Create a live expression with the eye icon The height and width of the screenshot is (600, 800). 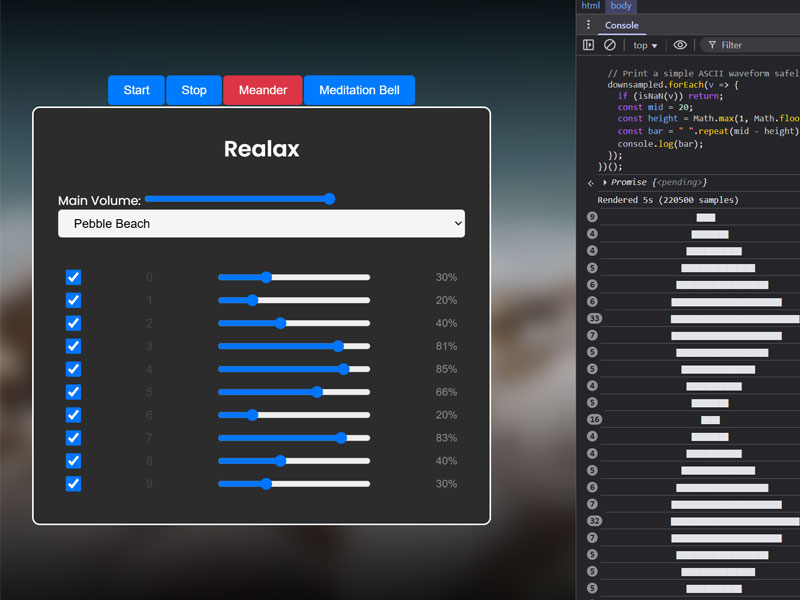[679, 45]
